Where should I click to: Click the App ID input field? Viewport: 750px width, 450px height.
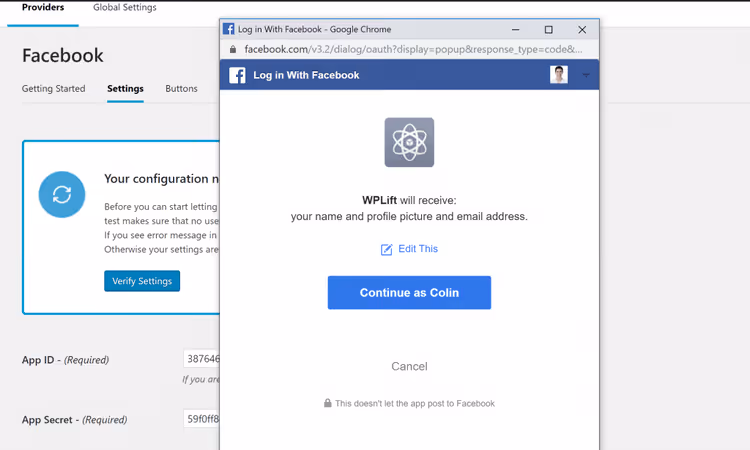201,359
